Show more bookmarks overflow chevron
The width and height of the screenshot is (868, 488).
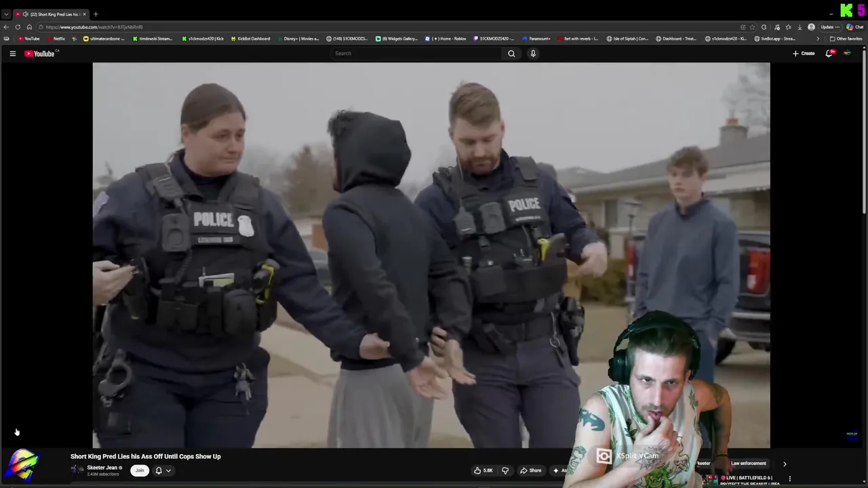pos(817,39)
